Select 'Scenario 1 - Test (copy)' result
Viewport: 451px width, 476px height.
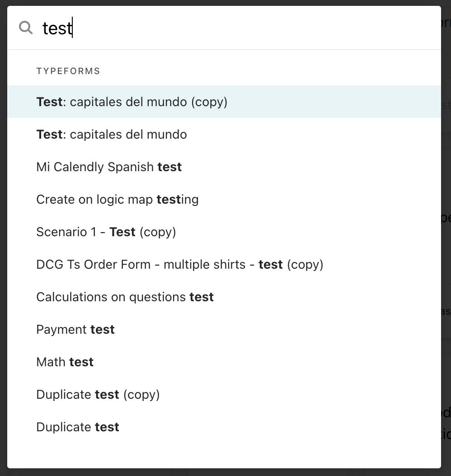[224, 232]
